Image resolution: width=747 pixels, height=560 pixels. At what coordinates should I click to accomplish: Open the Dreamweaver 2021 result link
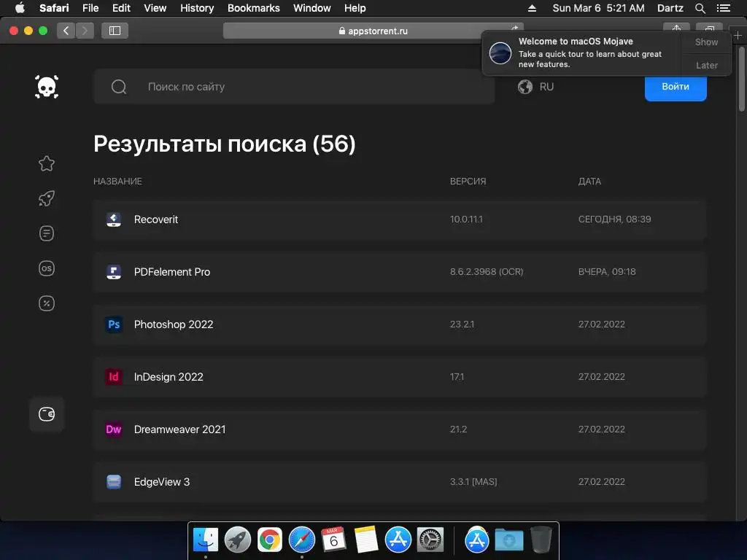coord(179,429)
